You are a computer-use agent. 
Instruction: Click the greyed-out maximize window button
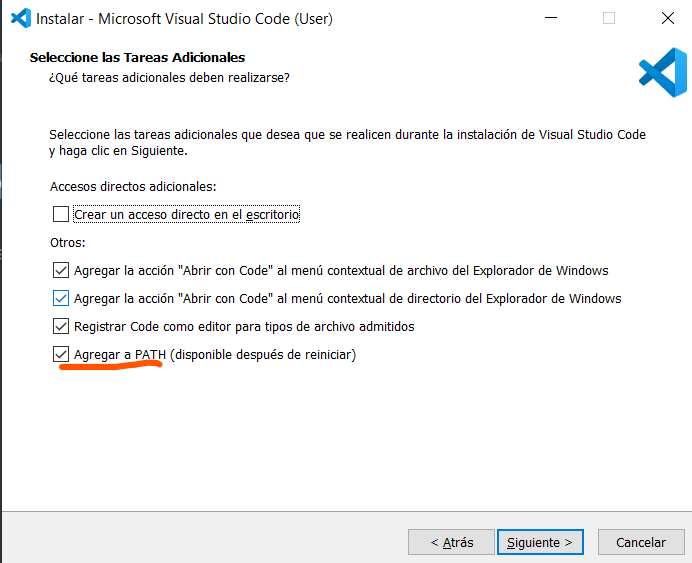tap(609, 18)
